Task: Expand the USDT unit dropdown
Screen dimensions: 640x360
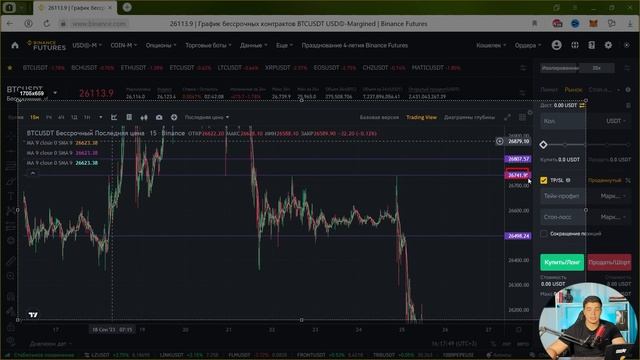Action: coord(616,121)
